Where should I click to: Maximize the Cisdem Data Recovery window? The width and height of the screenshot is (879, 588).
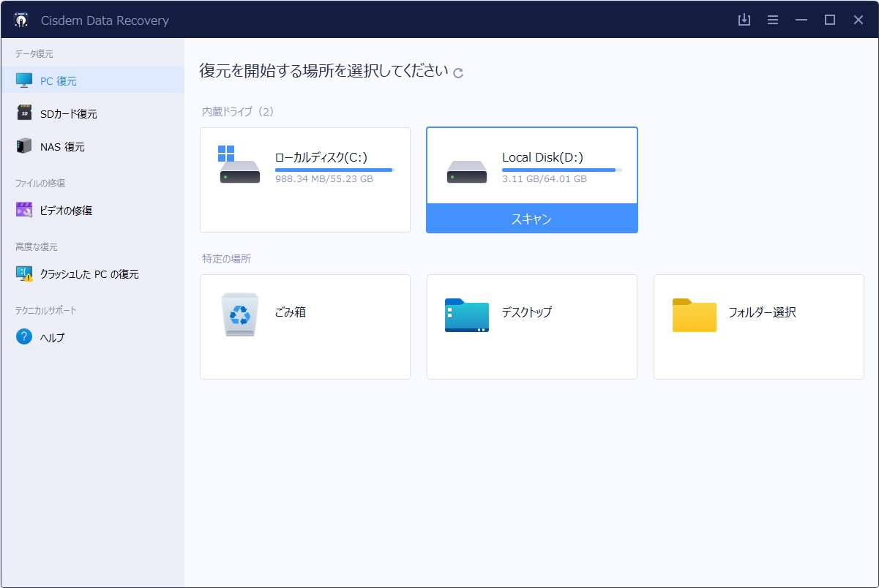830,20
